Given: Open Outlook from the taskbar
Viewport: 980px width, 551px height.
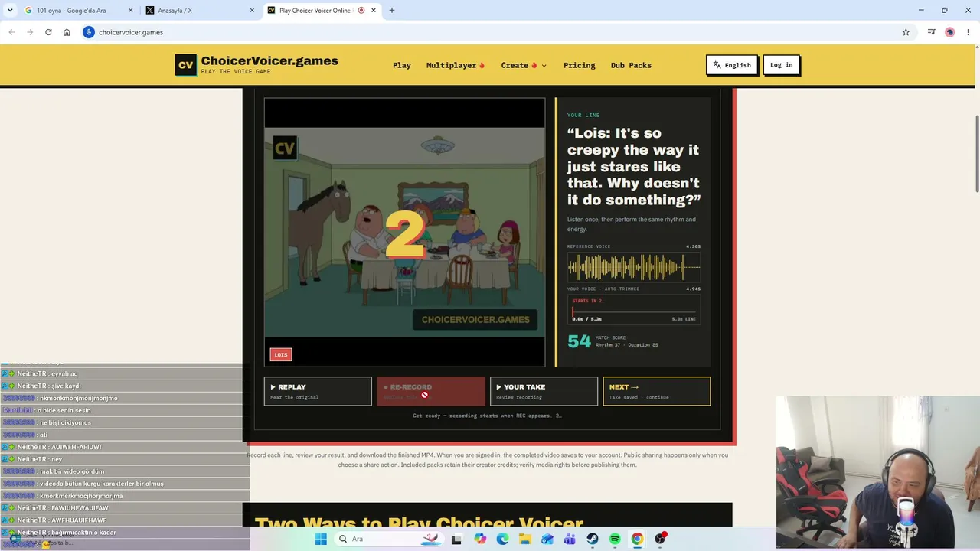Looking at the screenshot, I should 547,539.
